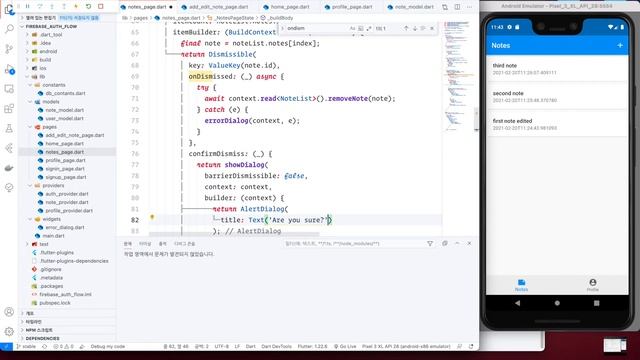
Task: Expand the build folder
Action: (x=45, y=60)
